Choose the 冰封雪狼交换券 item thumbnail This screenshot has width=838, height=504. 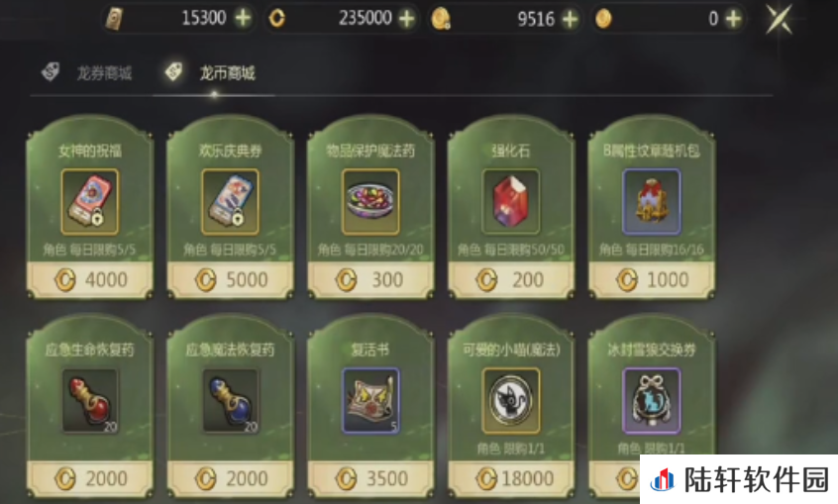[x=652, y=401]
